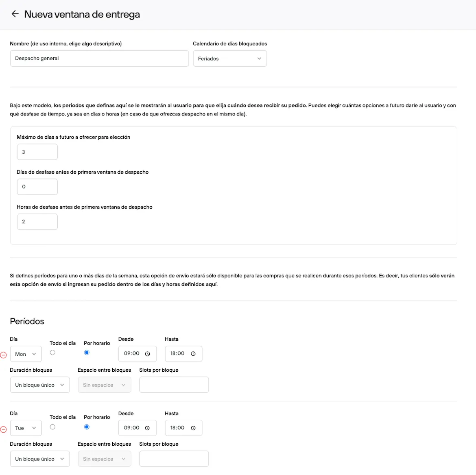Open Duración bloques dropdown for Mon period
Screen dimensions: 476x475
tap(40, 385)
